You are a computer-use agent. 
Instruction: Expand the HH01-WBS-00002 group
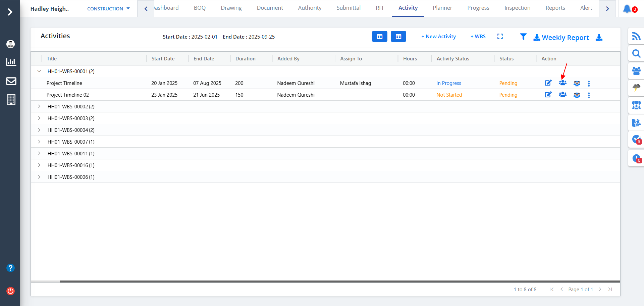pos(39,107)
